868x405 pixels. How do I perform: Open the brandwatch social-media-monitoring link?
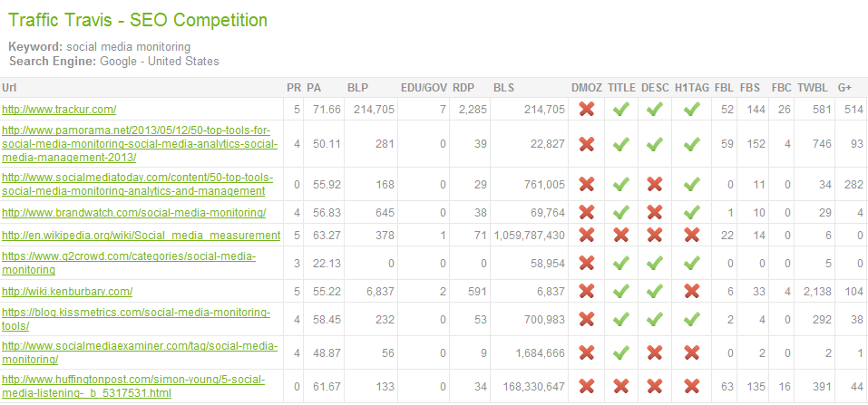coord(134,212)
